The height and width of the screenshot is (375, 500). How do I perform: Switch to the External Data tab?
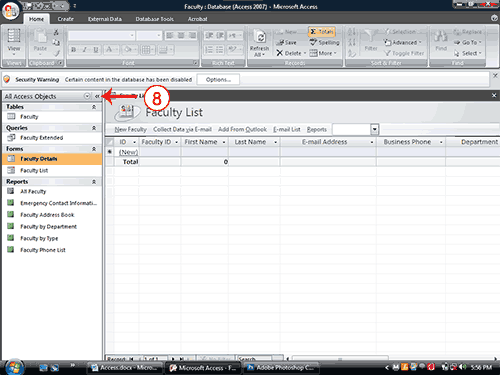[x=105, y=19]
